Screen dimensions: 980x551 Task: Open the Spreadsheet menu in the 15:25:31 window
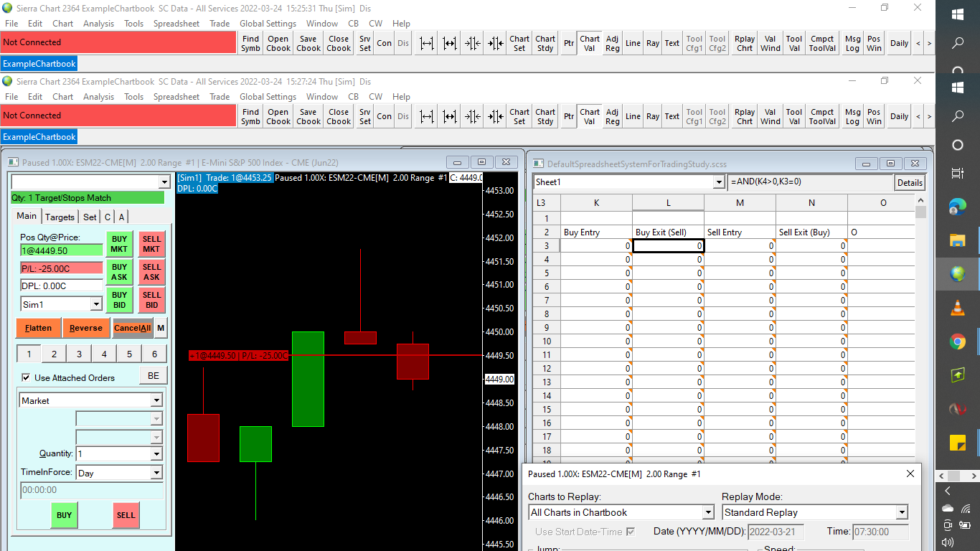[x=176, y=24]
